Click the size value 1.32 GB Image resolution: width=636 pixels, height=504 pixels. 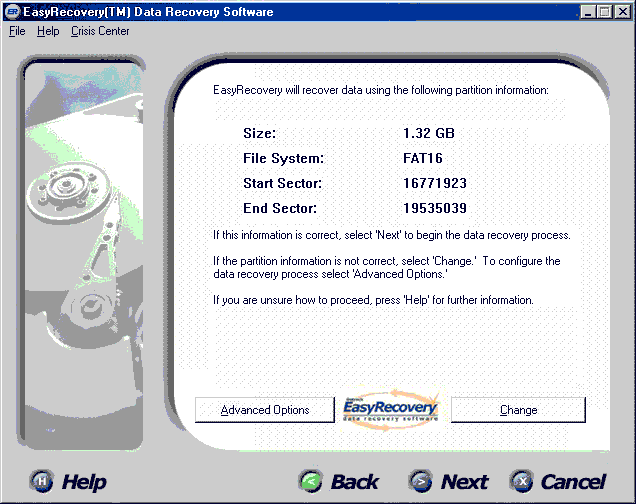(429, 133)
